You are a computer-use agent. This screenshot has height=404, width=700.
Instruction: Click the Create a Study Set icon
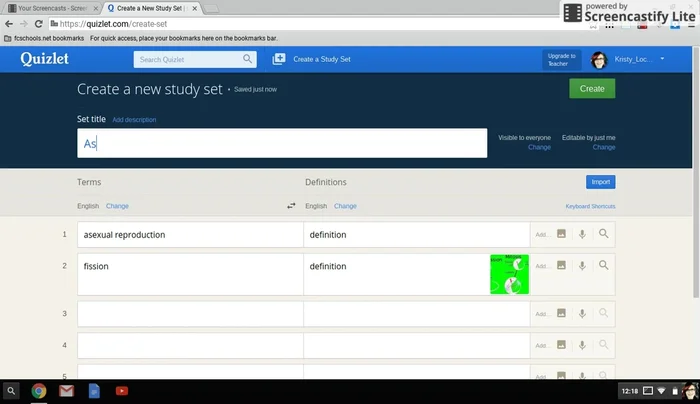pos(279,60)
